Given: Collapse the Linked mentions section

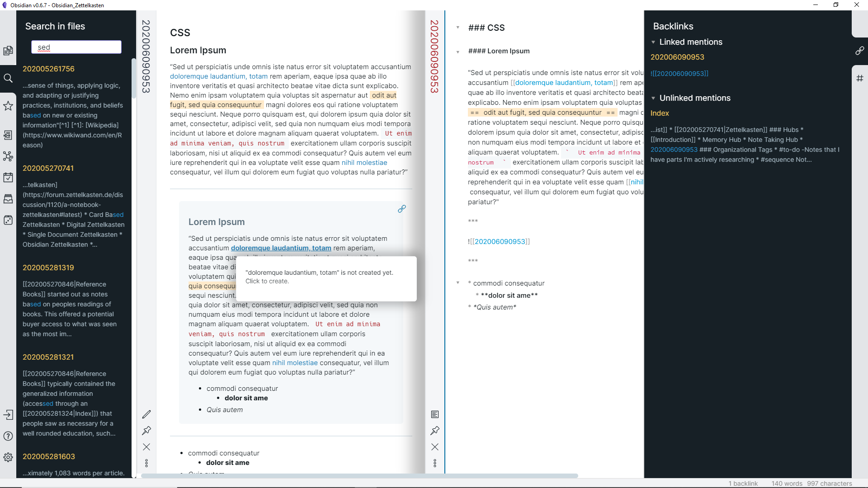Looking at the screenshot, I should 653,42.
